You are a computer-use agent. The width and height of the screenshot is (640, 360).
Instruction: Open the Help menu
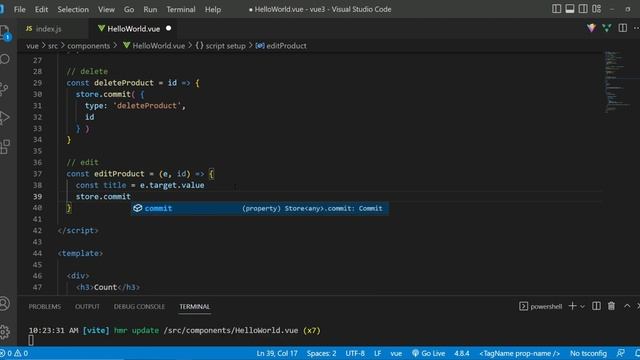pyautogui.click(x=213, y=9)
